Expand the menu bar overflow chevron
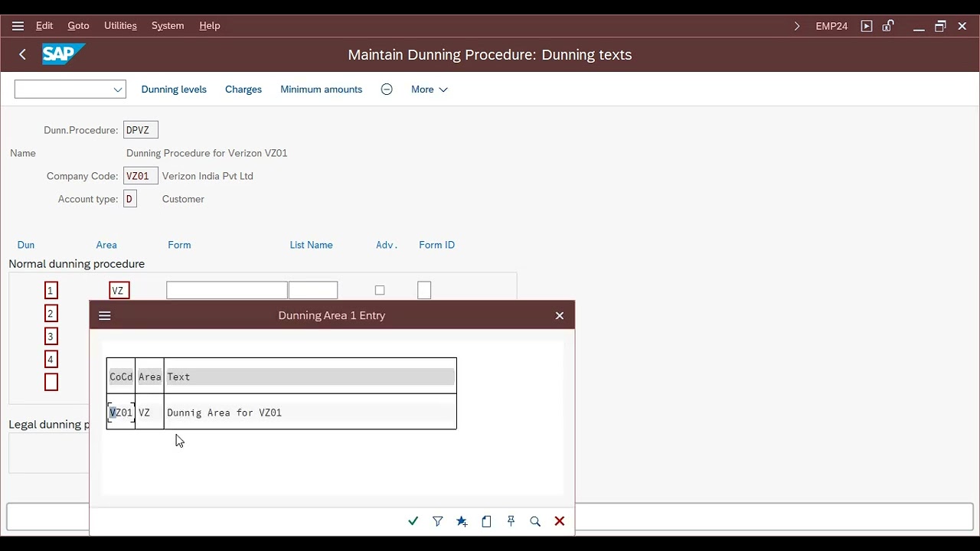 [797, 26]
